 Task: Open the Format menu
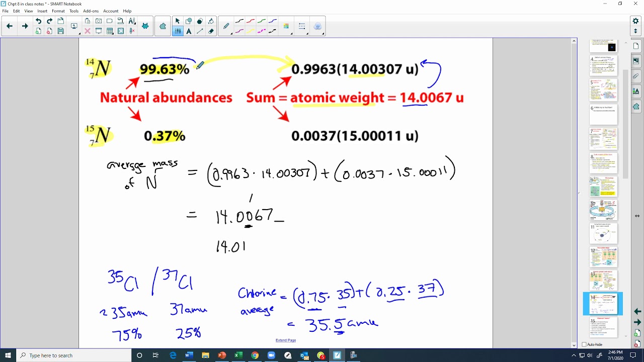(58, 11)
